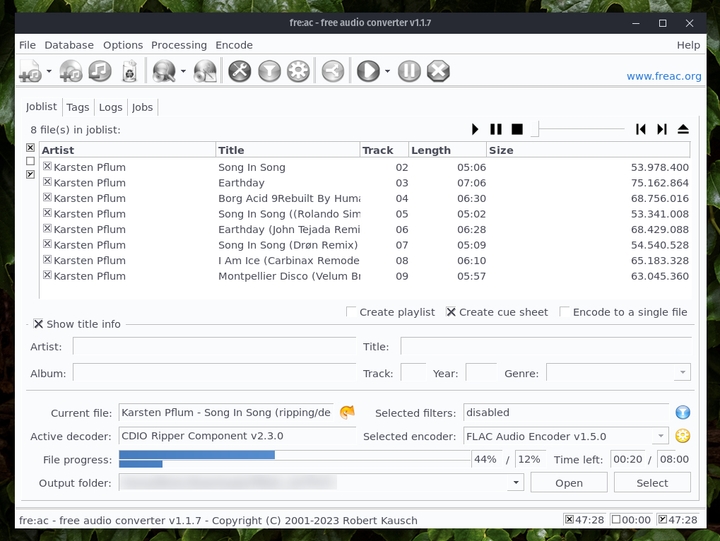Visit the www.freac.org link
Viewport: 720px width, 541px height.
click(664, 76)
